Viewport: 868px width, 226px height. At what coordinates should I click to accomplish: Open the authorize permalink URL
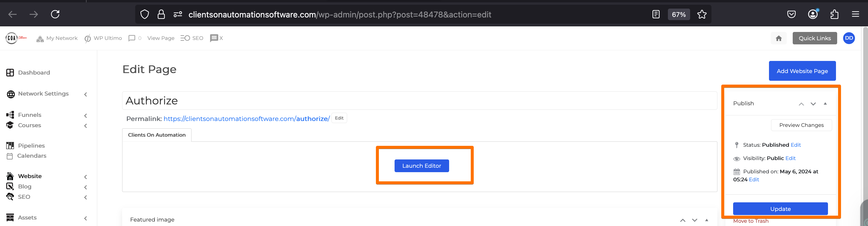[x=247, y=119]
